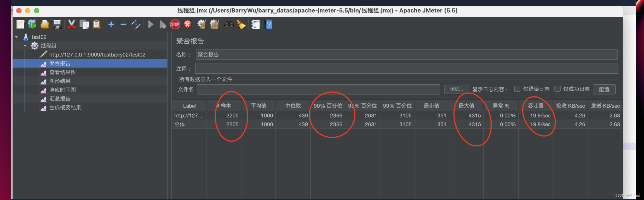Click the 配置 button
The image size is (644, 200).
coord(604,89)
